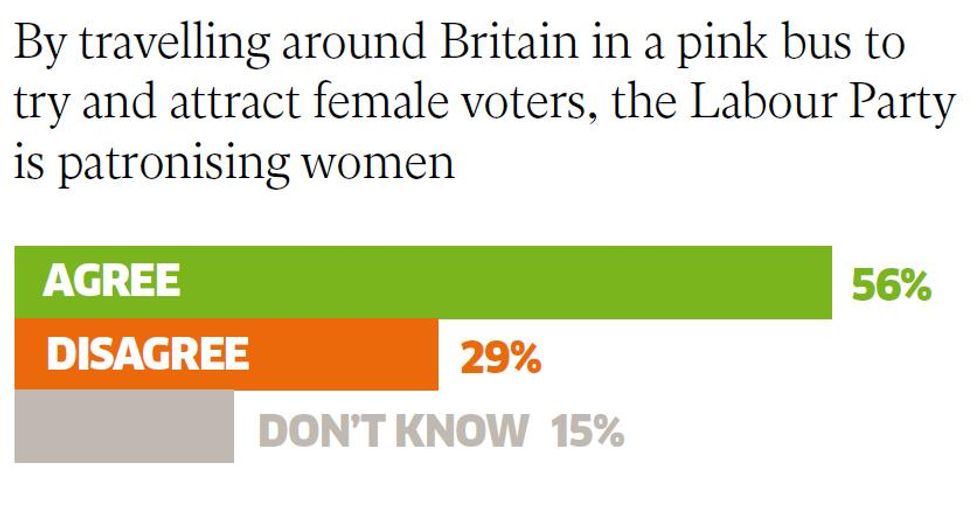Click the 56% value label
This screenshot has width=980, height=505.
892,286
